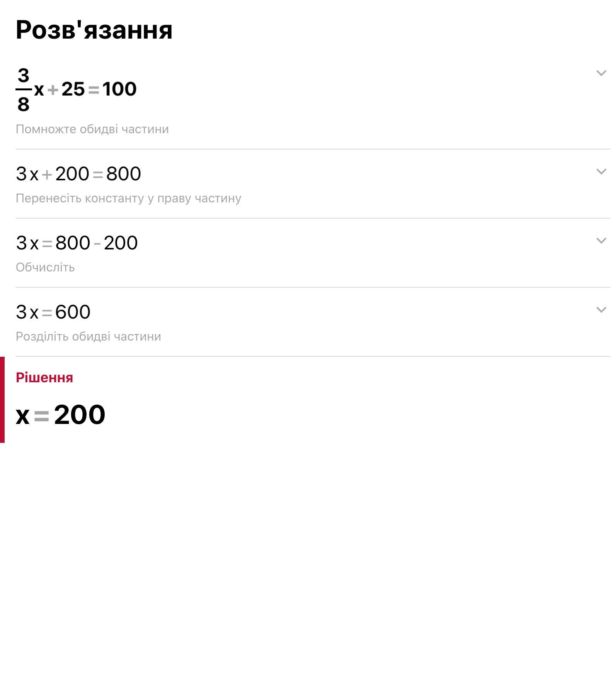
Task: Expand the 3/8x + 25 = 100 step chevron
Action: coord(601,73)
